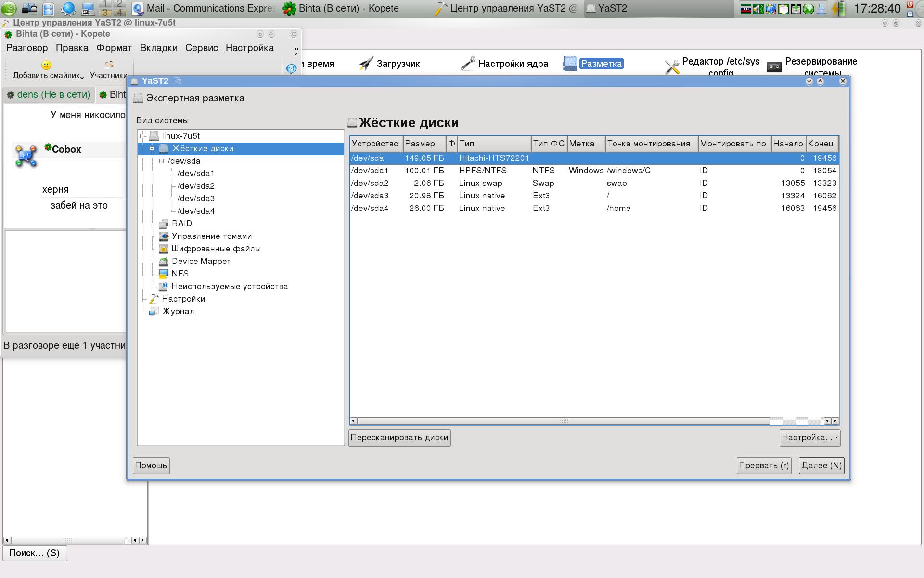This screenshot has height=578, width=924.
Task: Open the Device Mapper tree icon
Action: point(164,261)
